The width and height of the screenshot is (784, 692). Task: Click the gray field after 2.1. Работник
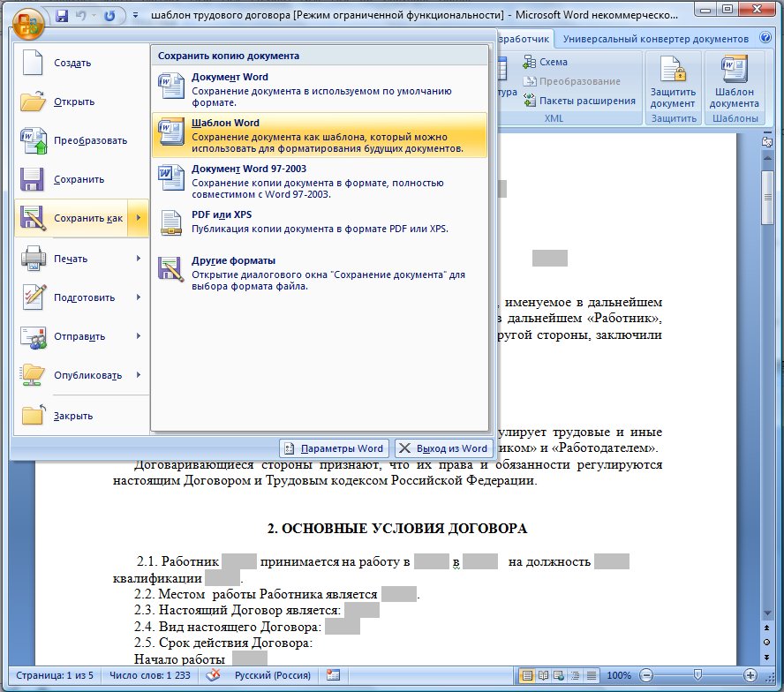pos(239,561)
